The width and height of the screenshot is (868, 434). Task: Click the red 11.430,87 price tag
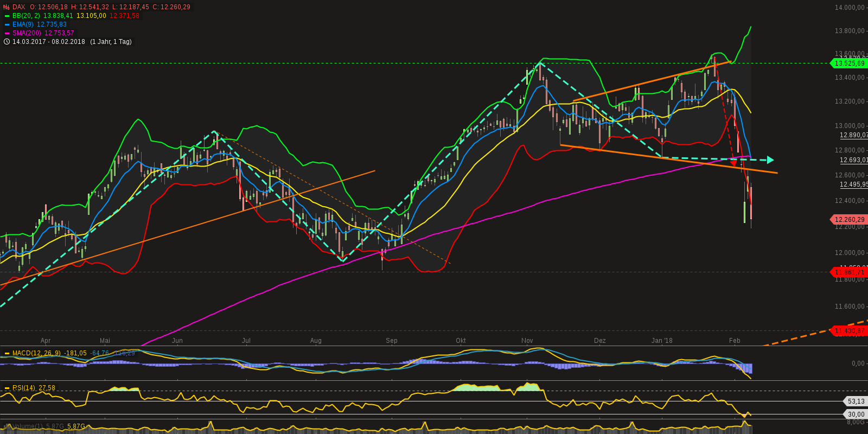[849, 331]
